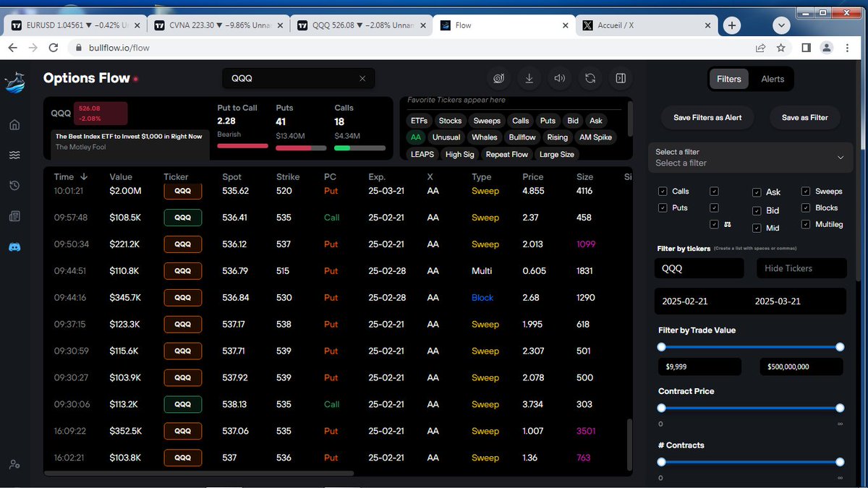Open the user account sidebar icon
The height and width of the screenshot is (488, 868).
[14, 464]
